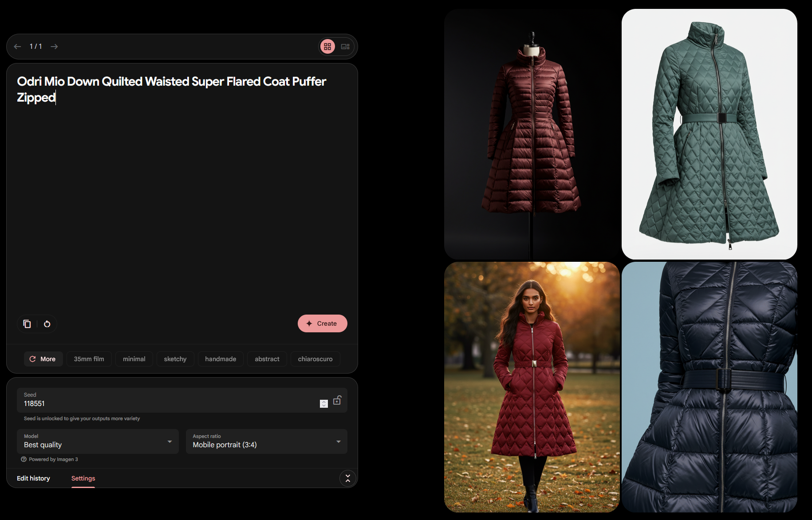
Task: Adjust seed value with stepper arrows
Action: [324, 403]
